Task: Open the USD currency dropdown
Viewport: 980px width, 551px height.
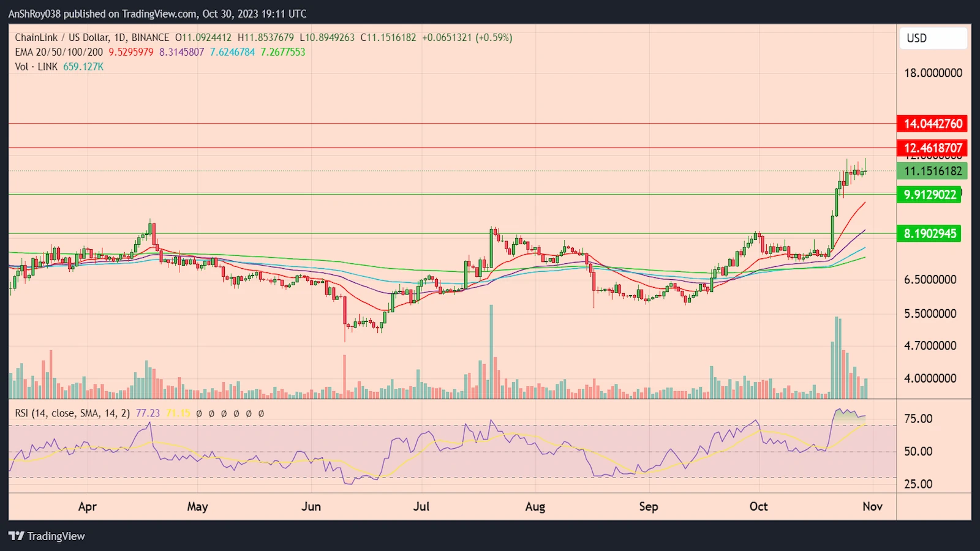Action: pyautogui.click(x=933, y=38)
